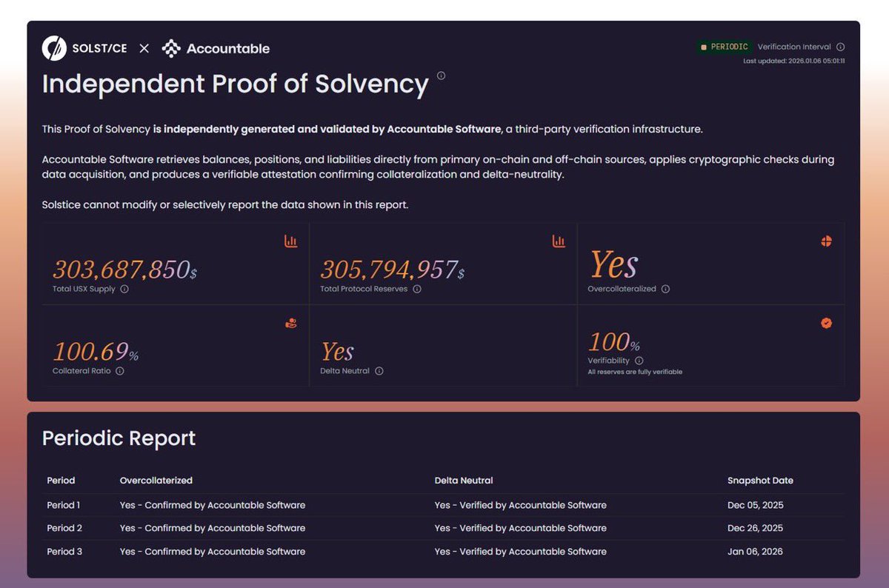Image resolution: width=889 pixels, height=588 pixels.
Task: Click the Accountable logo
Action: pyautogui.click(x=216, y=48)
